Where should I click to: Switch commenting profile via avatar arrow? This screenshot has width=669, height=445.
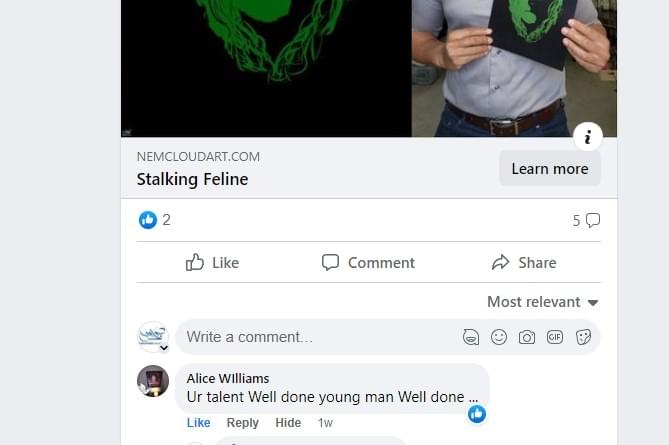[x=164, y=348]
